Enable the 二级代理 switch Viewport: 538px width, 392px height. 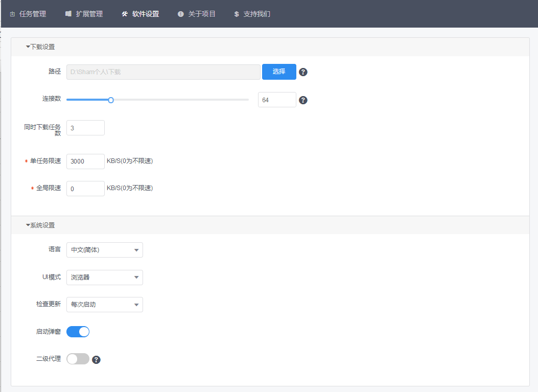pyautogui.click(x=78, y=359)
